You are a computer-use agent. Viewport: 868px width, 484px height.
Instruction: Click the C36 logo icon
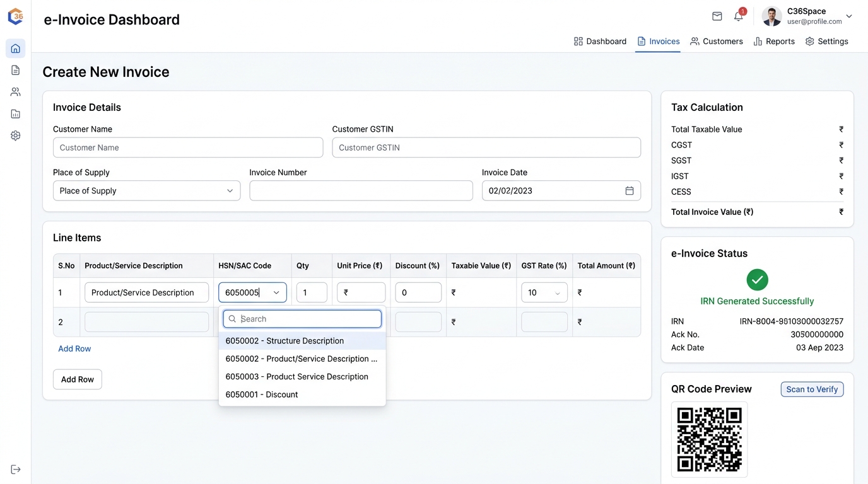click(15, 17)
